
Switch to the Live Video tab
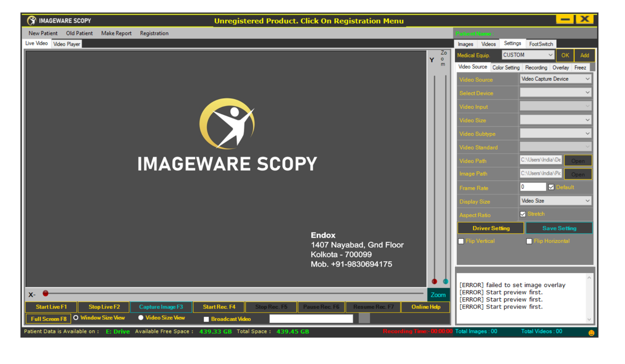pyautogui.click(x=37, y=43)
